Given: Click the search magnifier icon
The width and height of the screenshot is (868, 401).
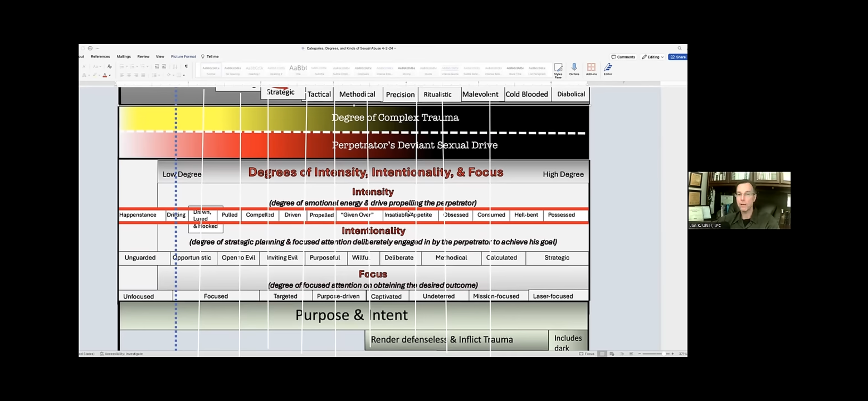Looking at the screenshot, I should coord(679,48).
